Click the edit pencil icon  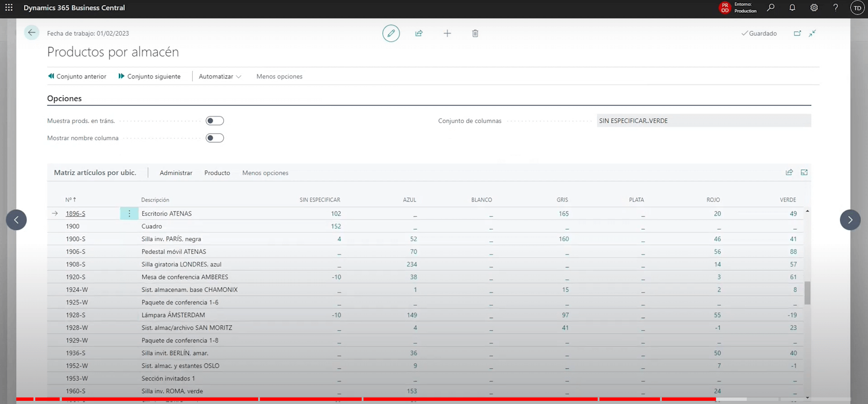tap(391, 33)
